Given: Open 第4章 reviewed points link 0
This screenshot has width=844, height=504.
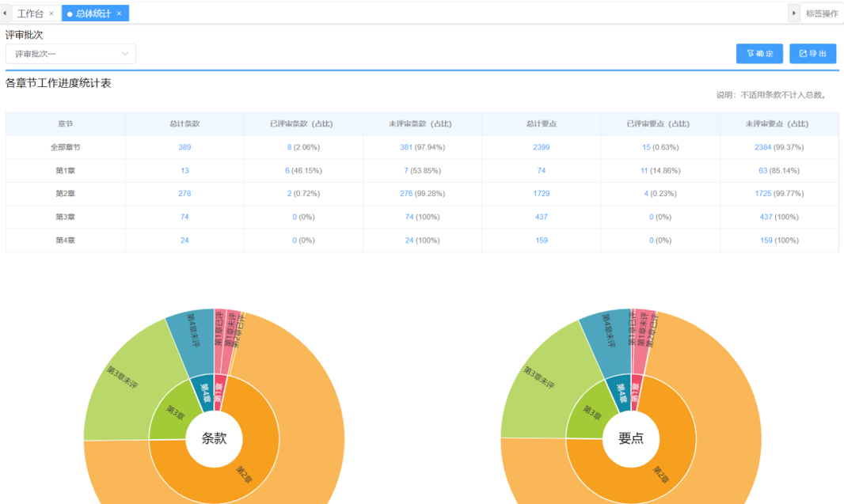Looking at the screenshot, I should [652, 241].
